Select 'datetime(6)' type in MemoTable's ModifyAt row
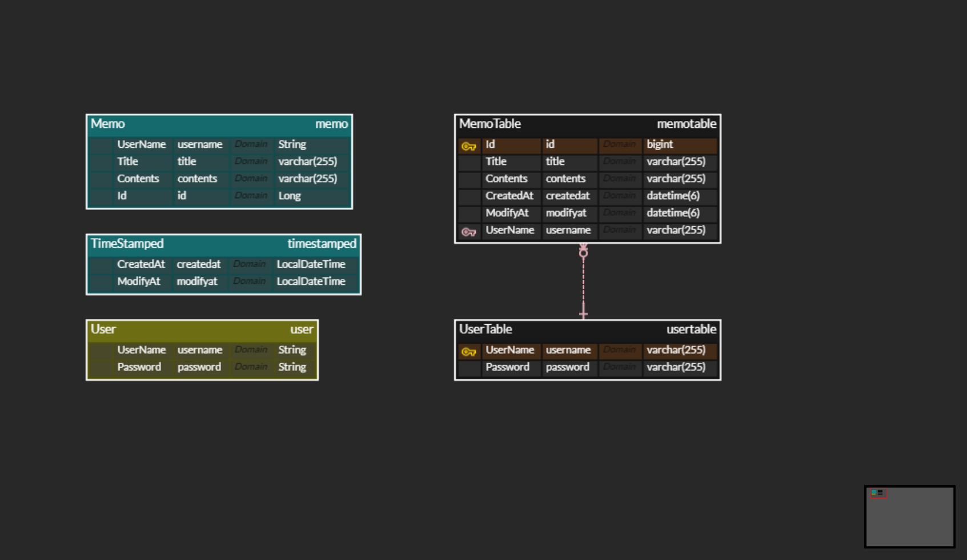The width and height of the screenshot is (967, 560). (x=673, y=213)
